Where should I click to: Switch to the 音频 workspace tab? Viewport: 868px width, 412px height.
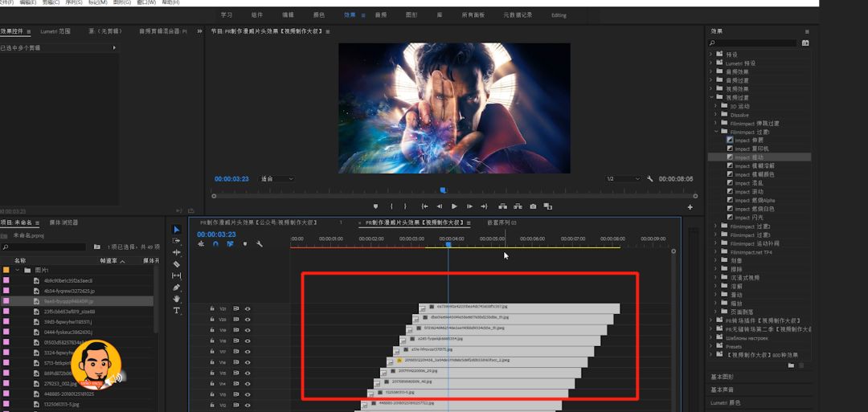[x=381, y=15]
